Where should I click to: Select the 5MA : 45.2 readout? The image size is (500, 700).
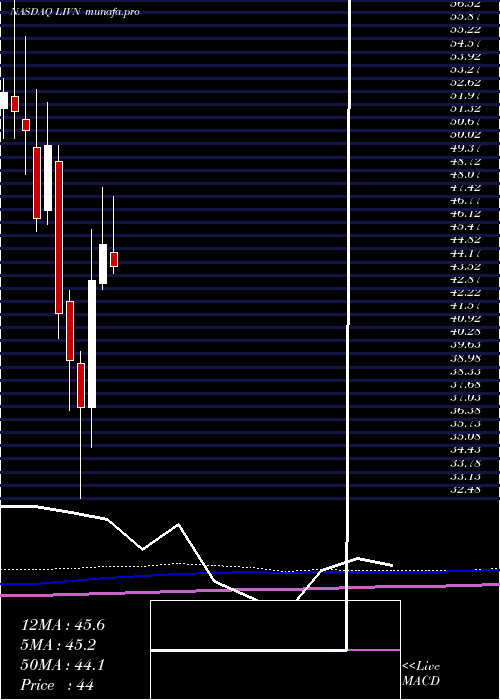(58, 645)
